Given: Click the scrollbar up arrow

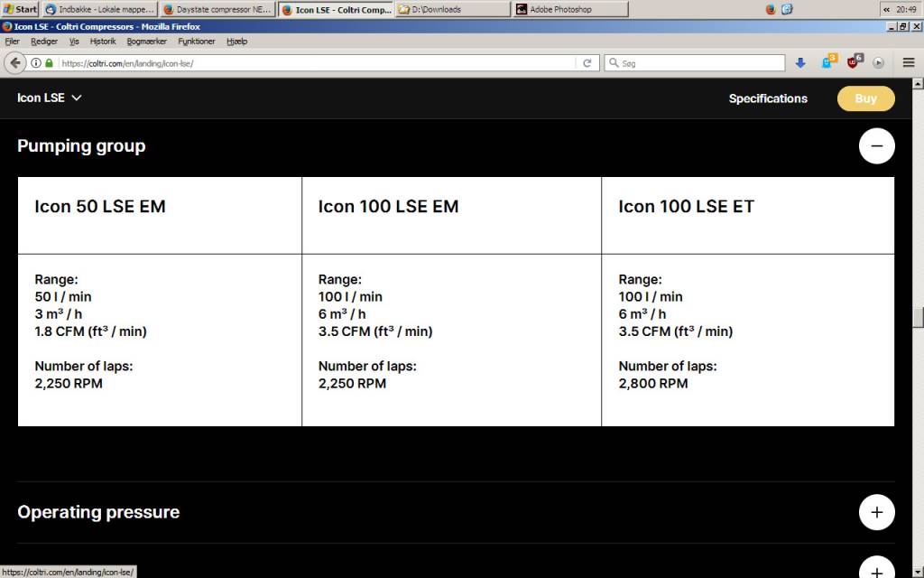Looking at the screenshot, I should (918, 84).
